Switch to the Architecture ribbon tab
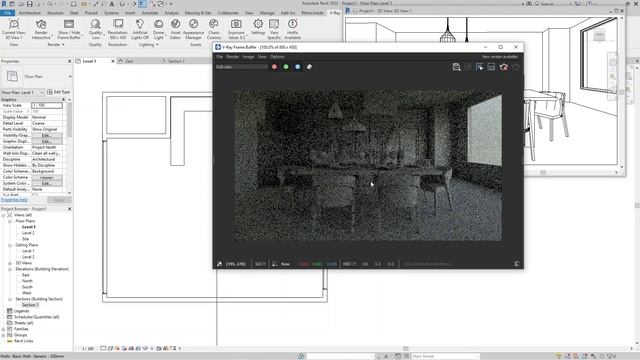 point(30,13)
